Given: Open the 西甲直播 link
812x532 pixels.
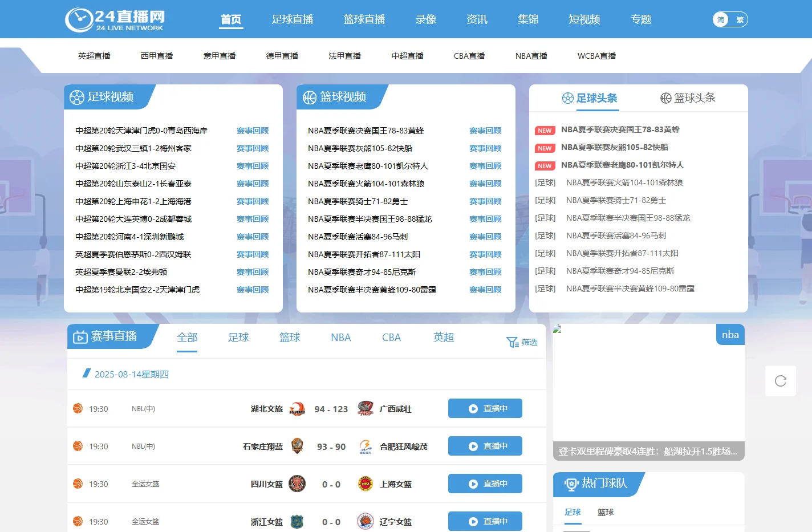Looking at the screenshot, I should pyautogui.click(x=157, y=56).
